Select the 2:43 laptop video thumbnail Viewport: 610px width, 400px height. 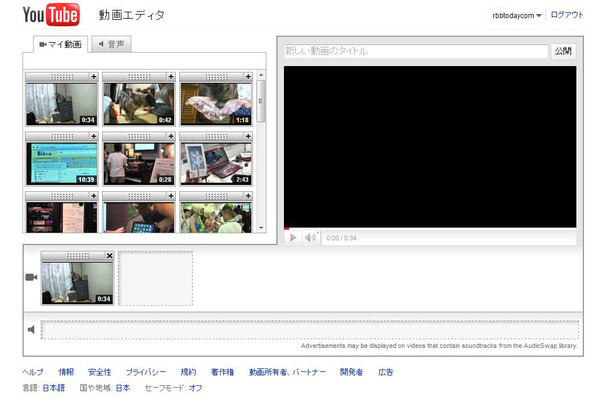coord(216,163)
